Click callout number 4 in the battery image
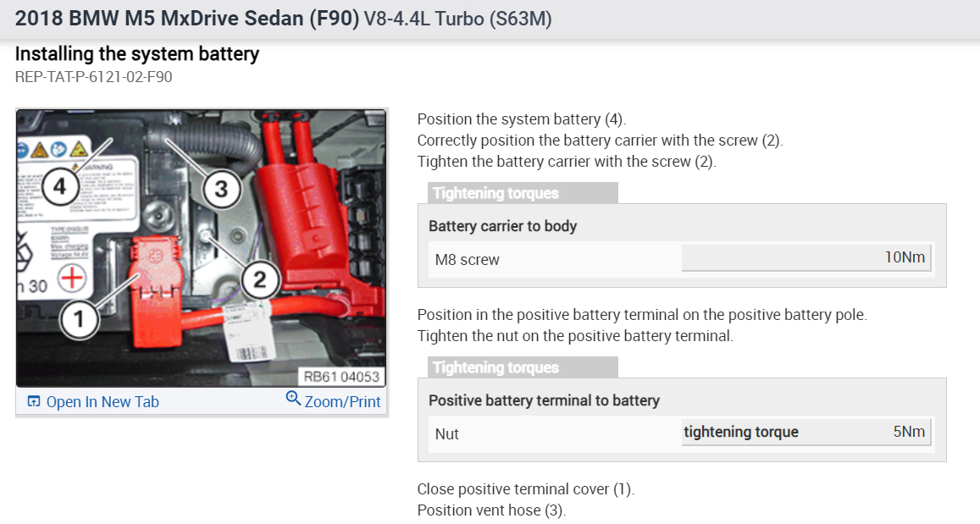Screen dimensions: 980x524 click(x=58, y=187)
